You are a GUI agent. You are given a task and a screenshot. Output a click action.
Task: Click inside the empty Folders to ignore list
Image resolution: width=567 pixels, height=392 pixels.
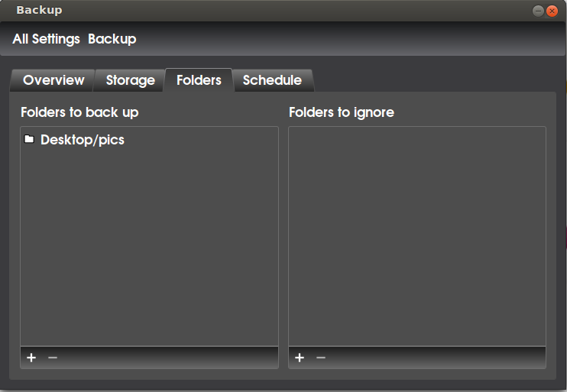coord(417,237)
